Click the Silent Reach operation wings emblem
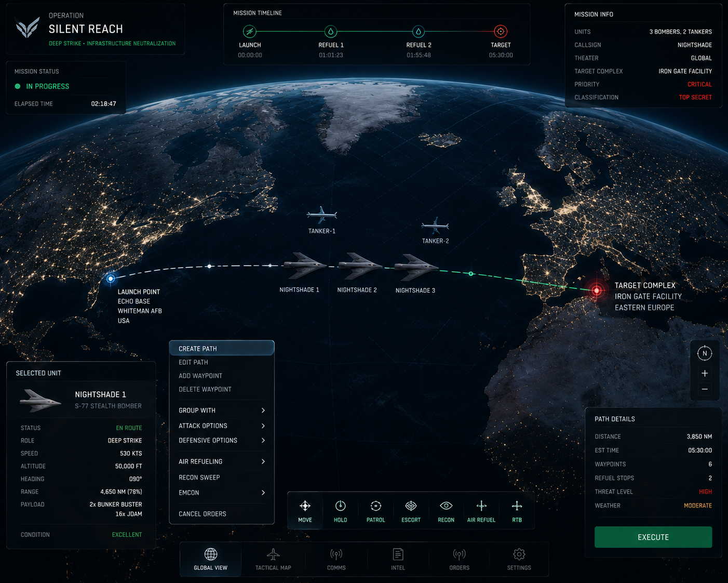 click(28, 28)
